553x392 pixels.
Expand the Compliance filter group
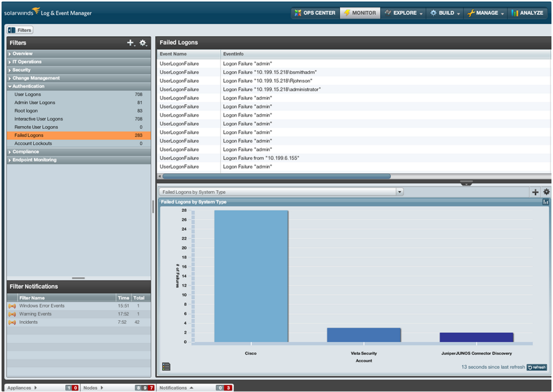click(78, 152)
